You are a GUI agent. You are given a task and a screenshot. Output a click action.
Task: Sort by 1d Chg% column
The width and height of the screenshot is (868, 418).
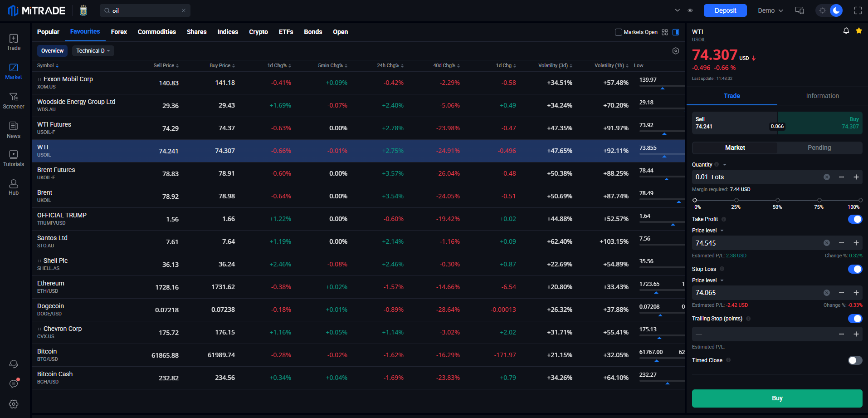point(279,66)
